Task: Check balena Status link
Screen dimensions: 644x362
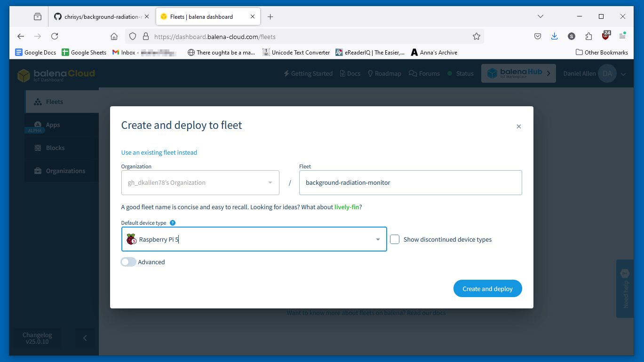Action: pos(461,73)
